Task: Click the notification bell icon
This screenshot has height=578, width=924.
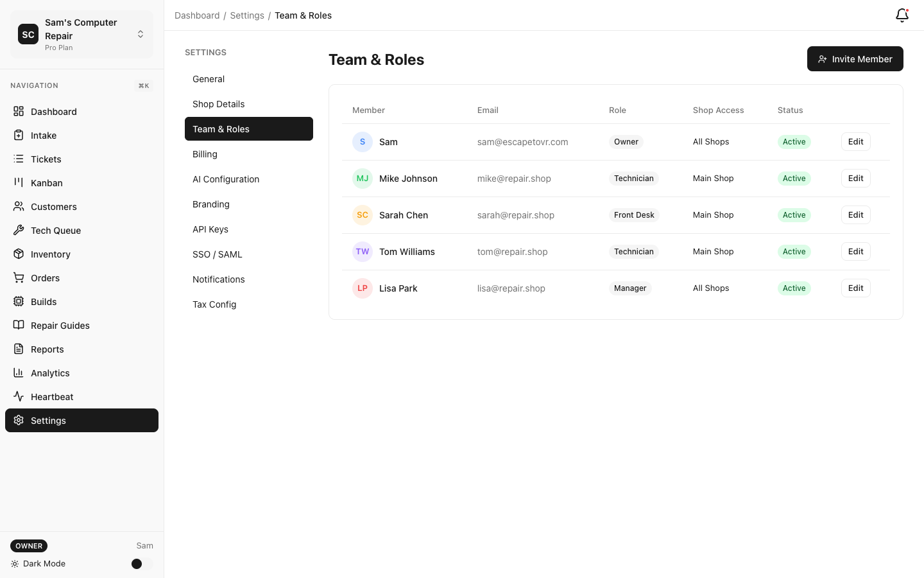Action: 902,15
